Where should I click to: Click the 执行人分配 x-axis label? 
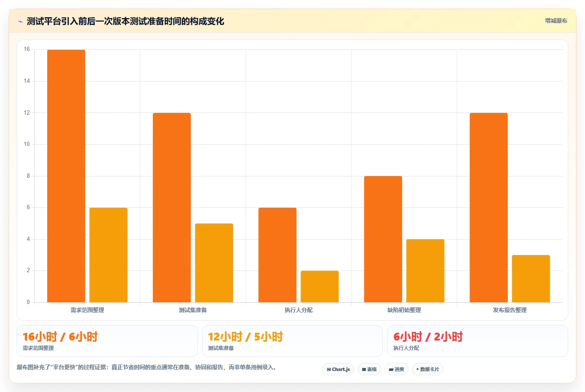(x=298, y=310)
